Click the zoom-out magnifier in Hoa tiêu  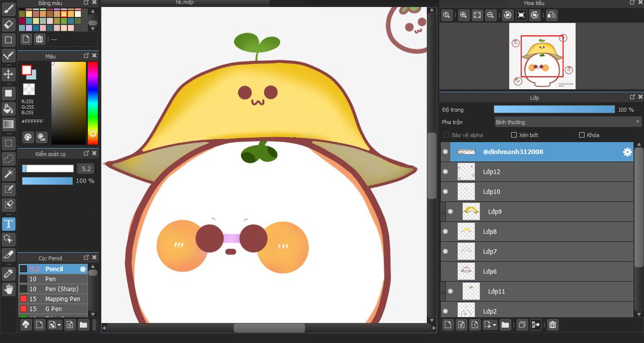pyautogui.click(x=490, y=15)
